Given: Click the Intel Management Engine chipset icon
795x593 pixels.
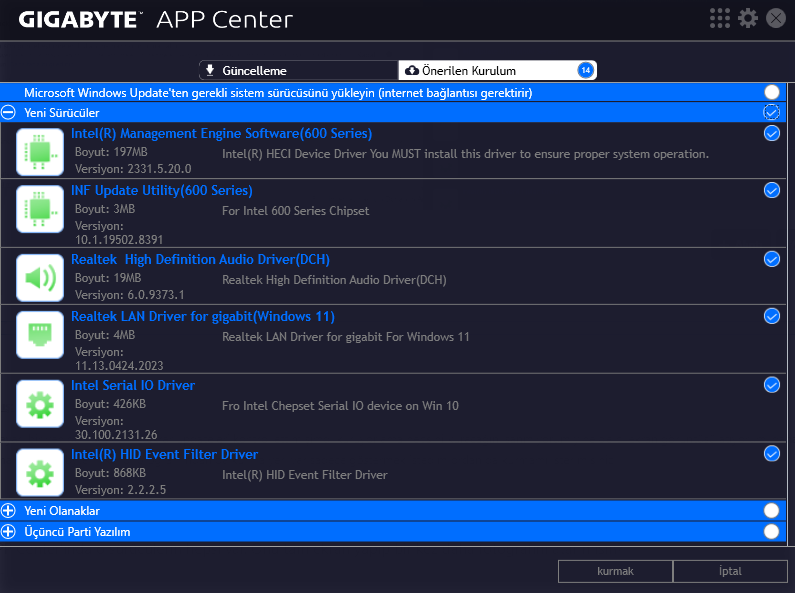Looking at the screenshot, I should pyautogui.click(x=40, y=151).
